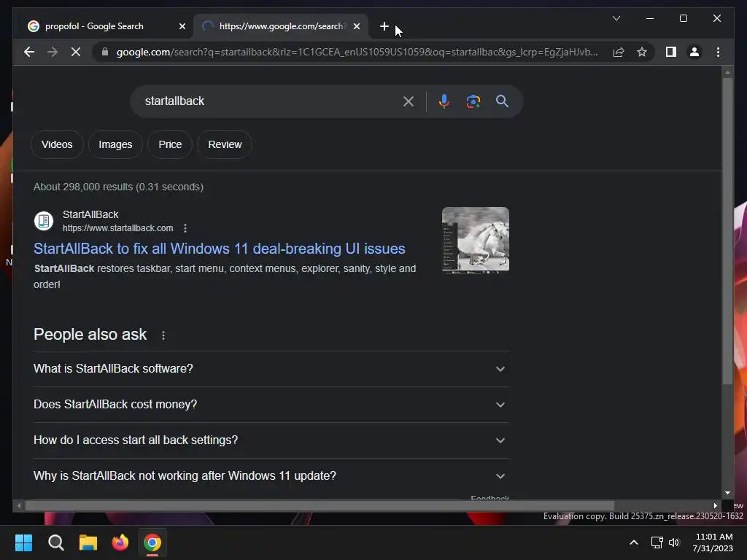
Task: Open Chrome side panel
Action: pyautogui.click(x=671, y=52)
